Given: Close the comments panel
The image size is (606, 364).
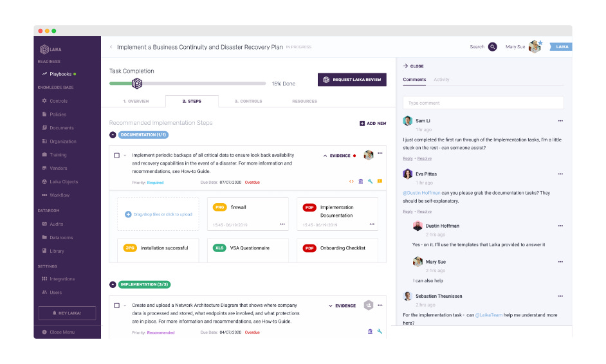Looking at the screenshot, I should pos(413,66).
